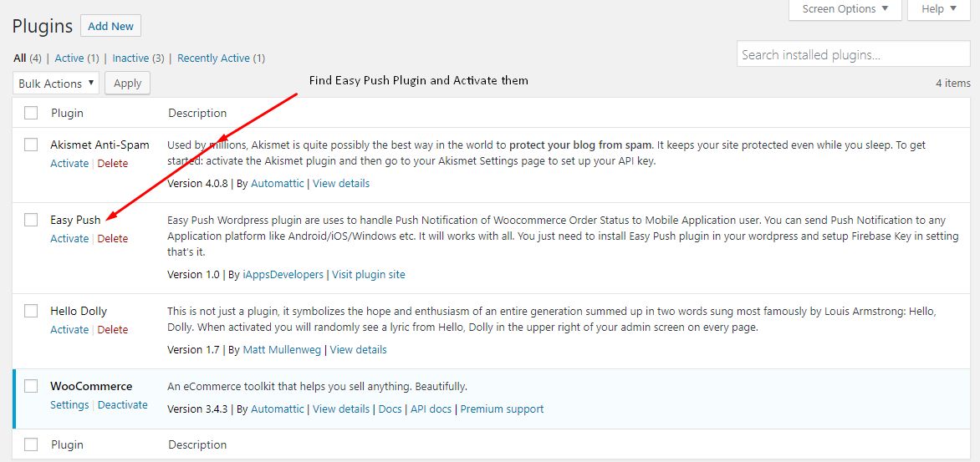
Task: Open Automattic author link for WooCommerce
Action: (278, 409)
